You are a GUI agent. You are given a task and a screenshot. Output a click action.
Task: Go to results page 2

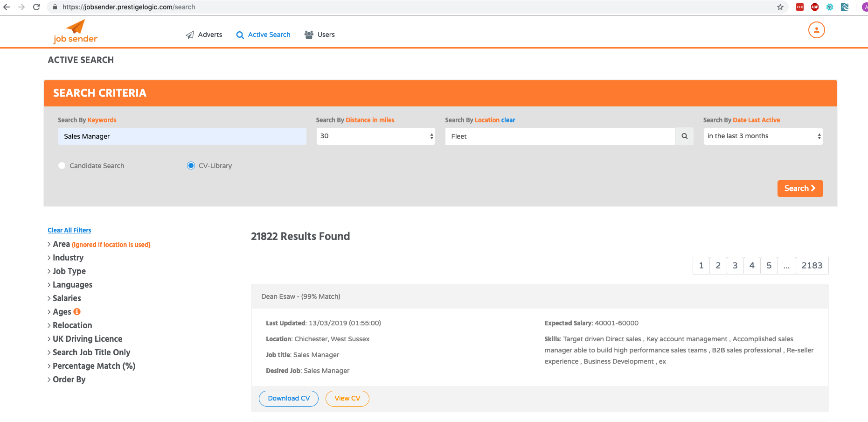click(718, 266)
